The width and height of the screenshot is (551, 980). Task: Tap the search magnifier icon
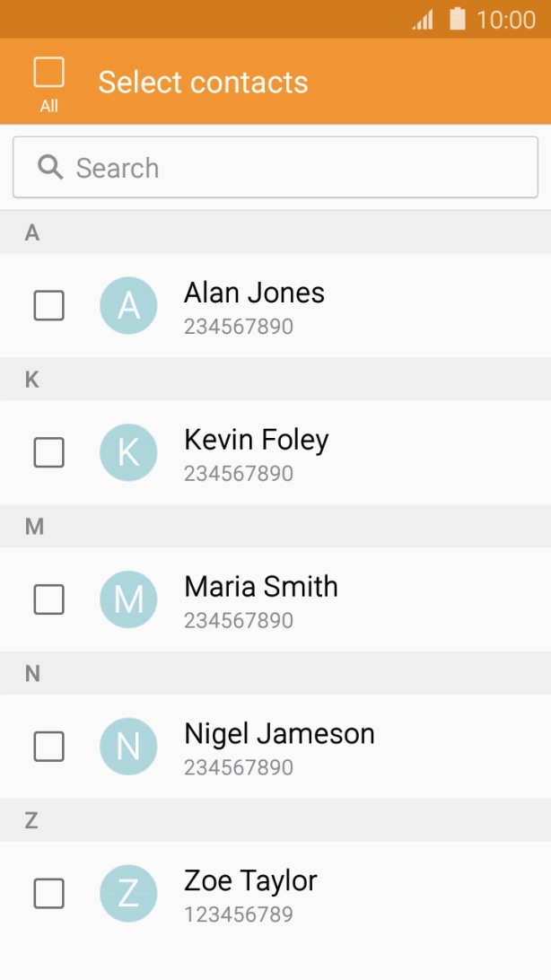(x=50, y=167)
